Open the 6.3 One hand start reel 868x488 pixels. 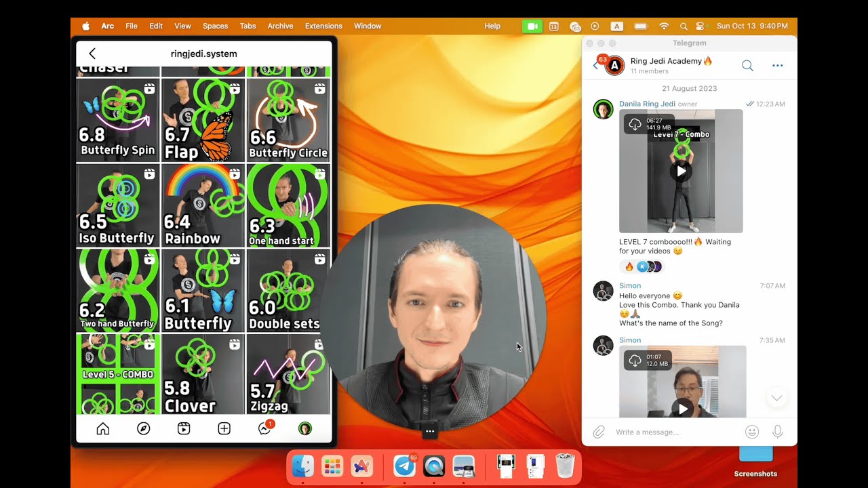point(288,205)
